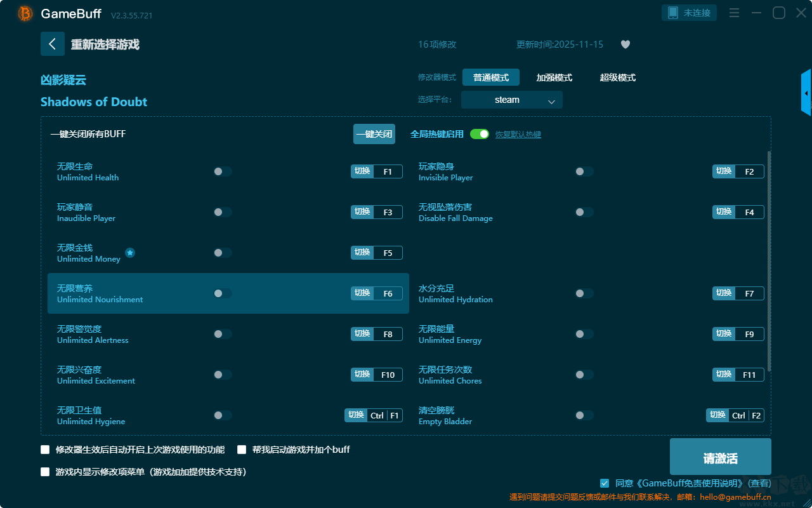Click the 恢复默认热键 link

(x=518, y=135)
